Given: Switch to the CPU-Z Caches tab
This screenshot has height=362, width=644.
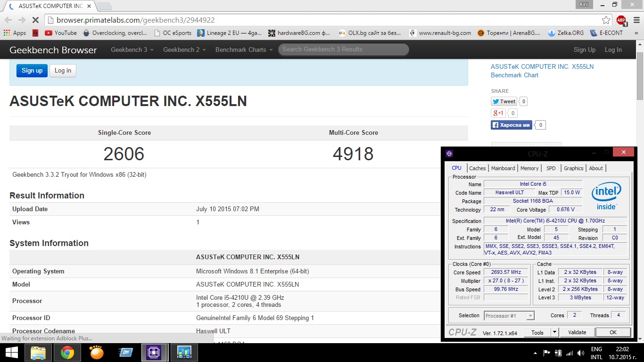Looking at the screenshot, I should (x=478, y=168).
